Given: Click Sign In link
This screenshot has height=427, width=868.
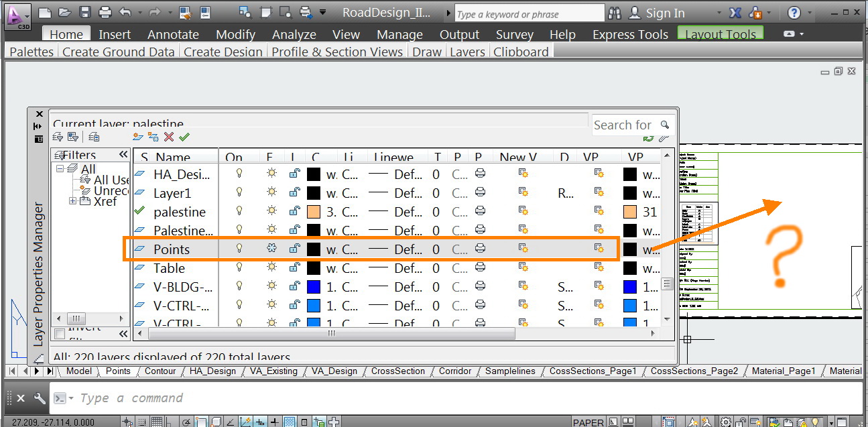Looking at the screenshot, I should coord(665,13).
